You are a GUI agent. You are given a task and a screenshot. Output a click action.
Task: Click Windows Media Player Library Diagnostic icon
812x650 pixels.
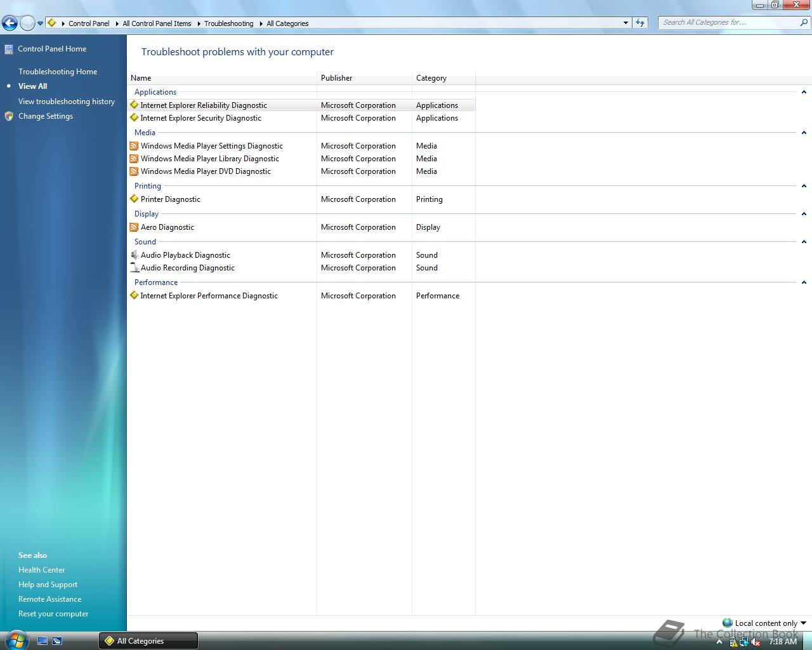134,159
